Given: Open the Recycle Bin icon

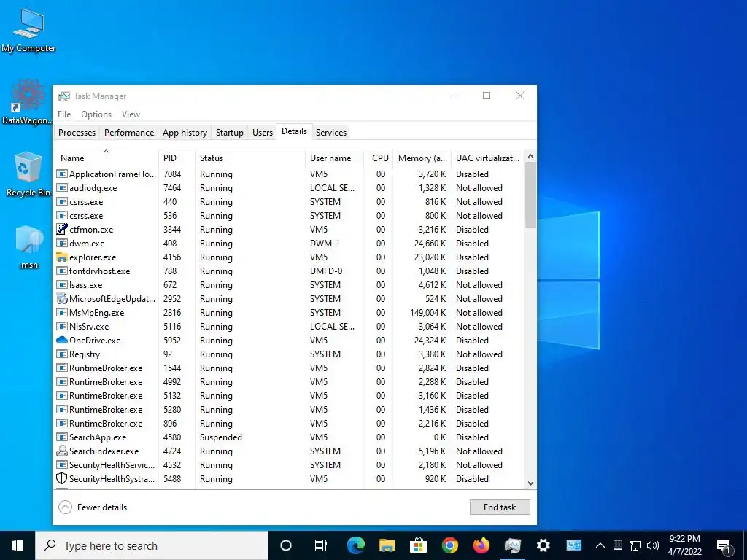Looking at the screenshot, I should (x=28, y=174).
